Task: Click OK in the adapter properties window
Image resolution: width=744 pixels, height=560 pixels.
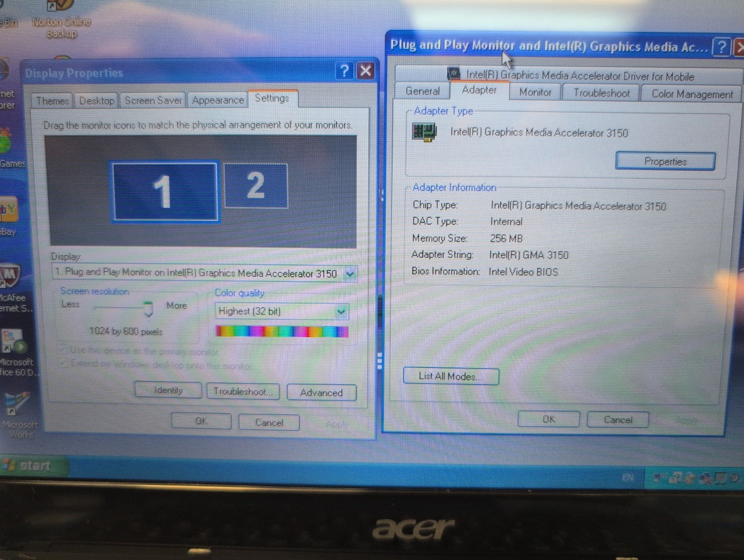Action: point(549,419)
